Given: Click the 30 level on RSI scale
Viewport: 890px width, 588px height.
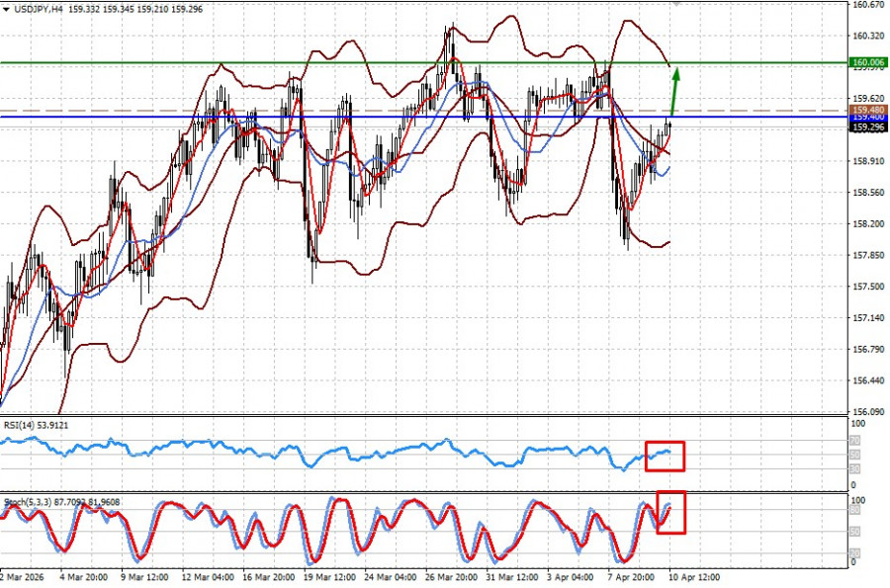Looking at the screenshot, I should (854, 469).
